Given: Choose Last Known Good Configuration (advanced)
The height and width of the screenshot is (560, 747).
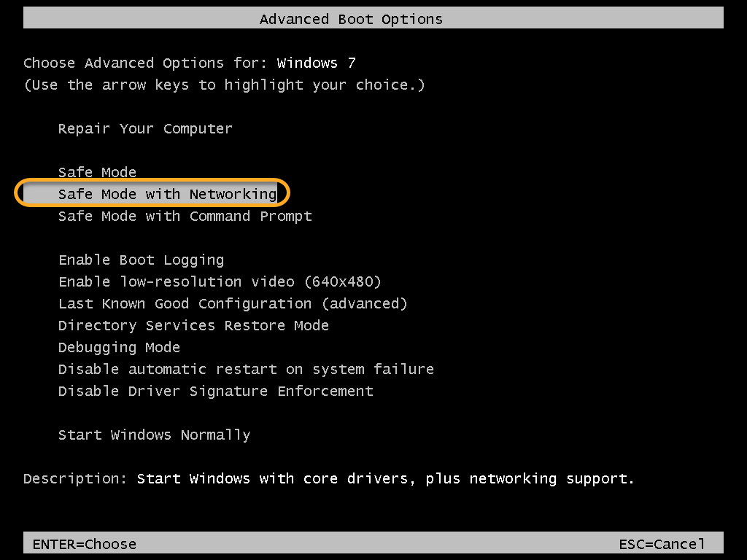Looking at the screenshot, I should [x=233, y=304].
